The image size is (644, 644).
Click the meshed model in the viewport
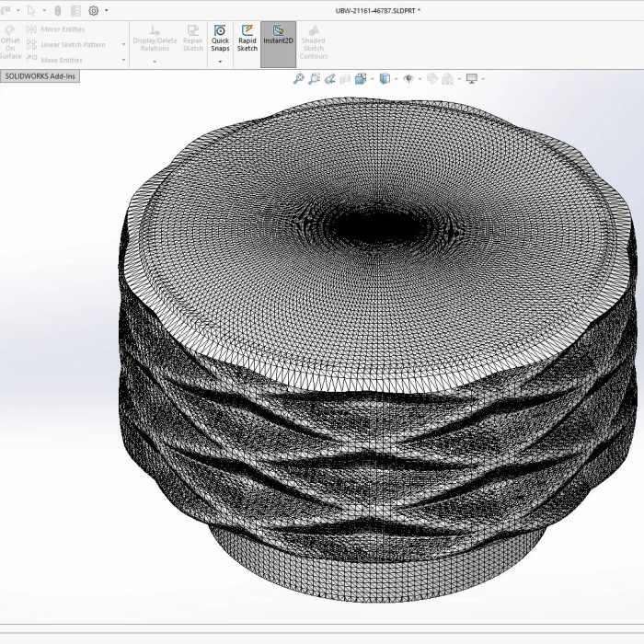(x=377, y=349)
